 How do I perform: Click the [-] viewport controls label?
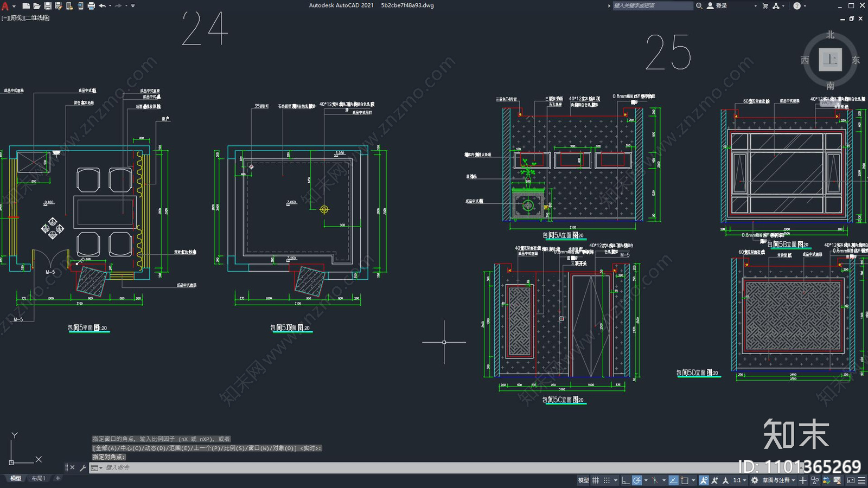click(5, 18)
